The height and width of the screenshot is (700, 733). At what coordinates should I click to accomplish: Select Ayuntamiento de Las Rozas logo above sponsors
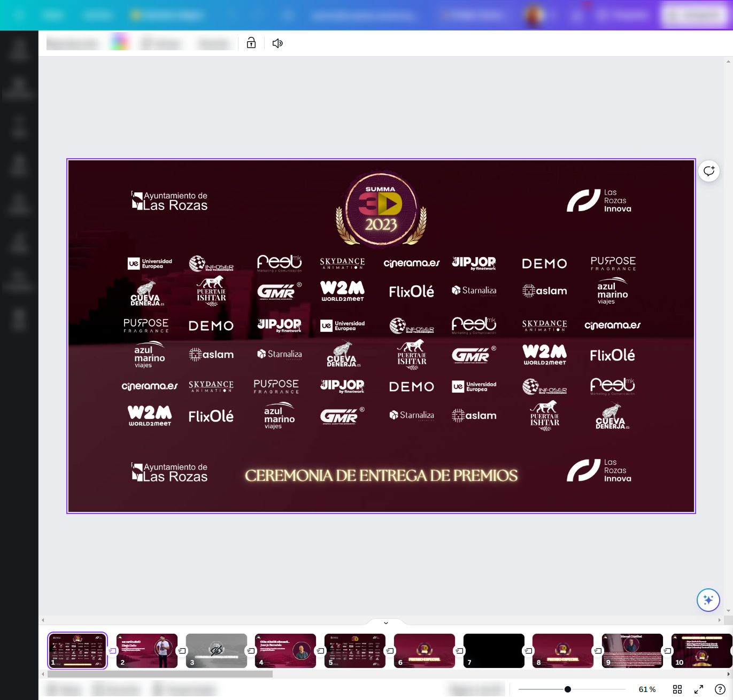169,201
